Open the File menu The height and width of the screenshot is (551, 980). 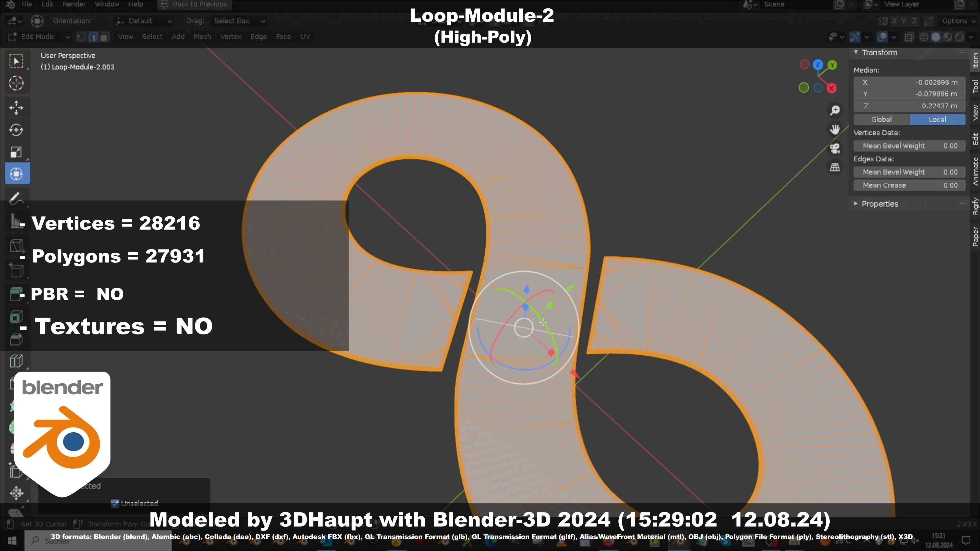tap(26, 4)
